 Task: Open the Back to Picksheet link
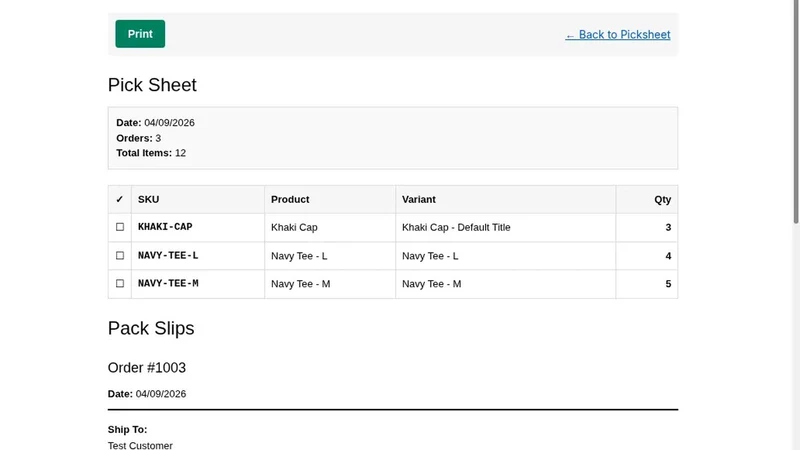[x=617, y=35]
